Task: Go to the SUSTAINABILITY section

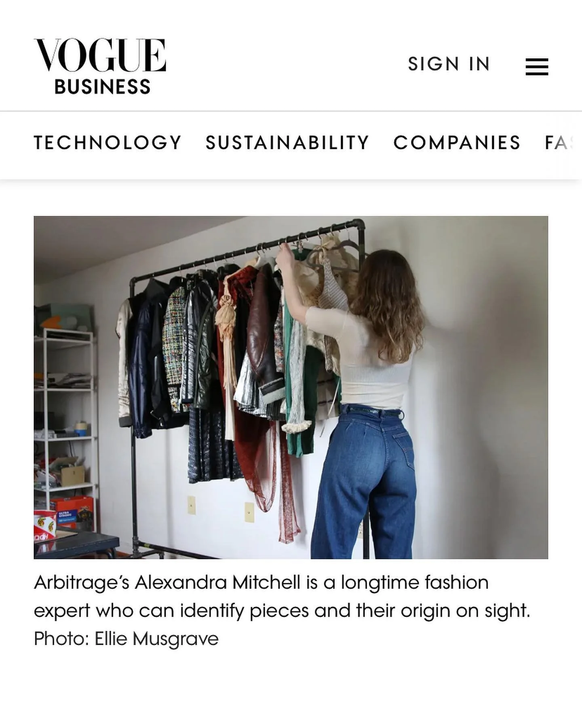Action: pyautogui.click(x=287, y=142)
